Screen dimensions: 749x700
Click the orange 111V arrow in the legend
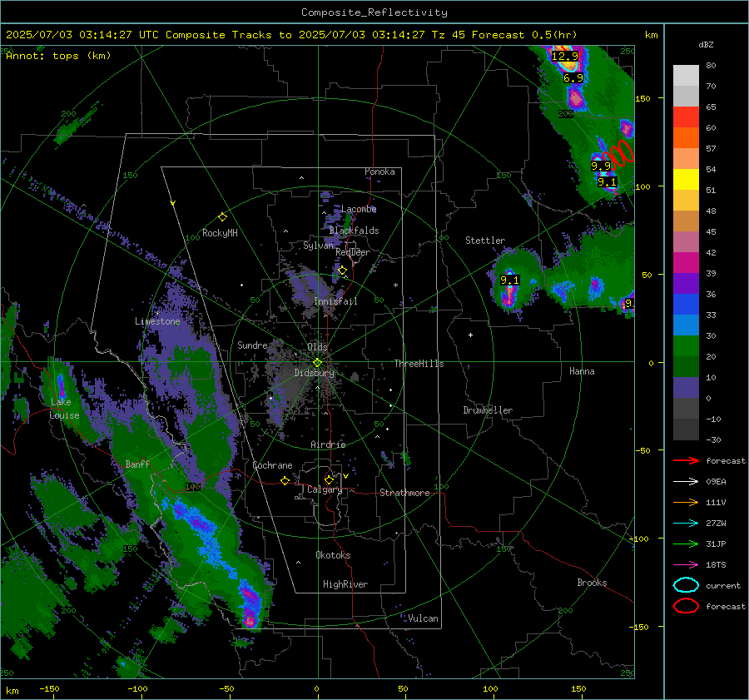pos(686,502)
